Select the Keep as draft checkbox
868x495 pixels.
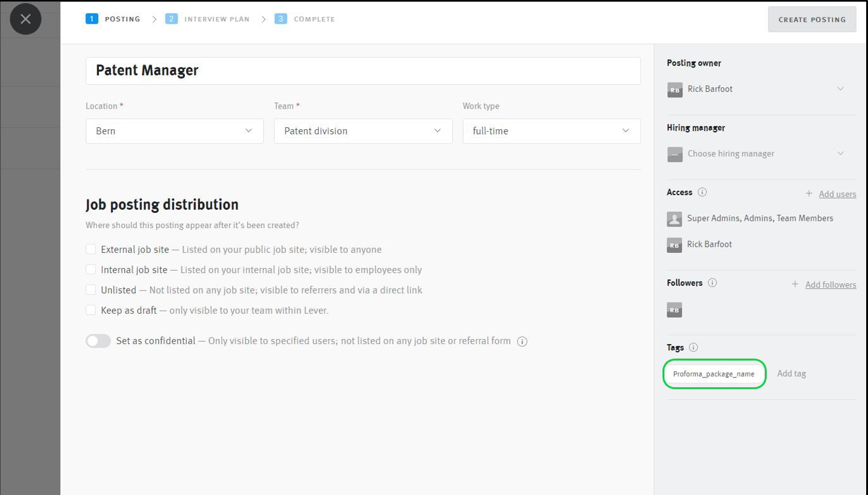tap(91, 310)
